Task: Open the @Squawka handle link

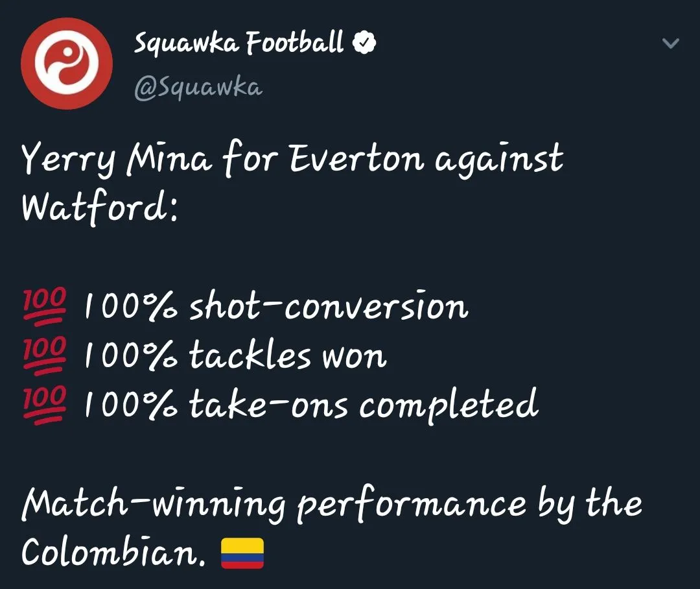Action: [198, 87]
